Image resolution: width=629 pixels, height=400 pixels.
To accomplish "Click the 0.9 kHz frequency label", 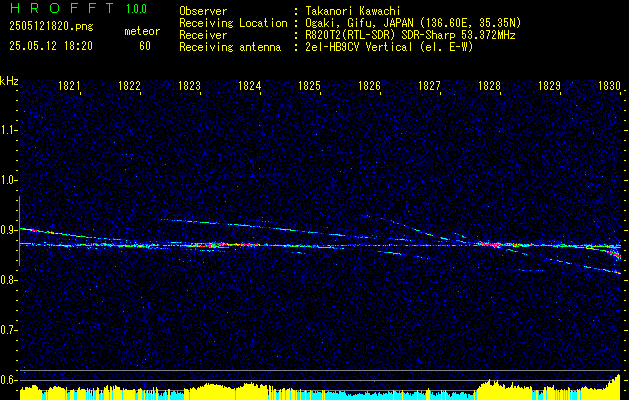I will point(7,230).
